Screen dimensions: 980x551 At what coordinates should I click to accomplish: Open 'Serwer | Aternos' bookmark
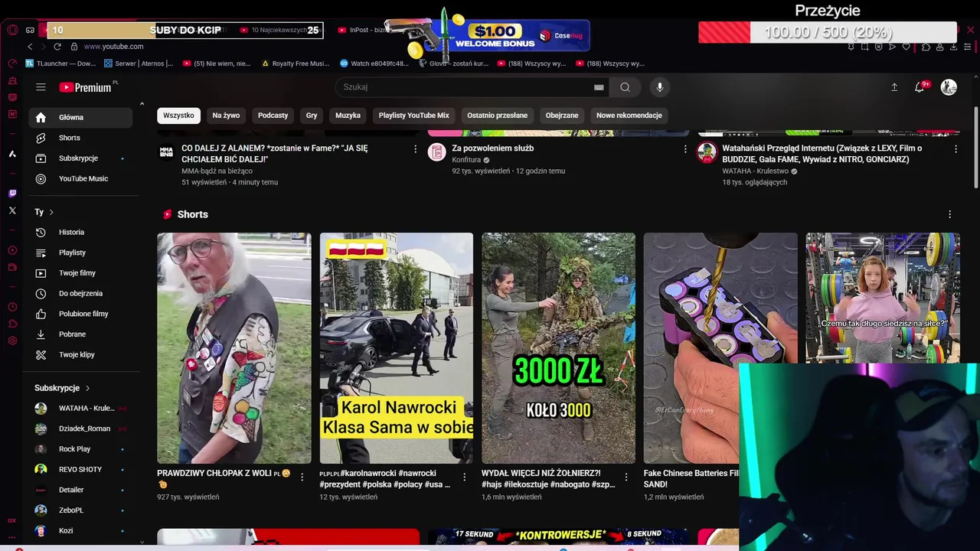pos(139,64)
